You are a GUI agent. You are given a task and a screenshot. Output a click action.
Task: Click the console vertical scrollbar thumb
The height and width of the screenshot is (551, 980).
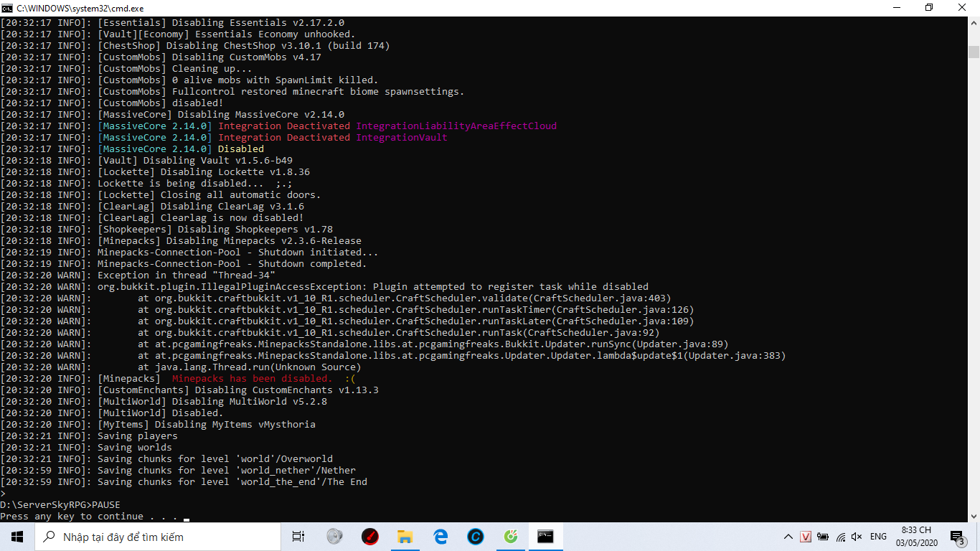click(974, 52)
